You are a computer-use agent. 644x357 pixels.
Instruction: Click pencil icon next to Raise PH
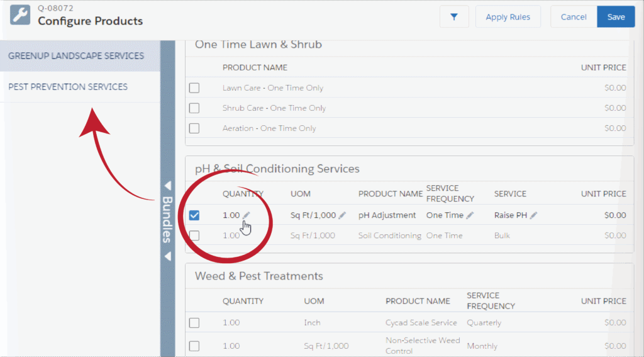(x=533, y=215)
